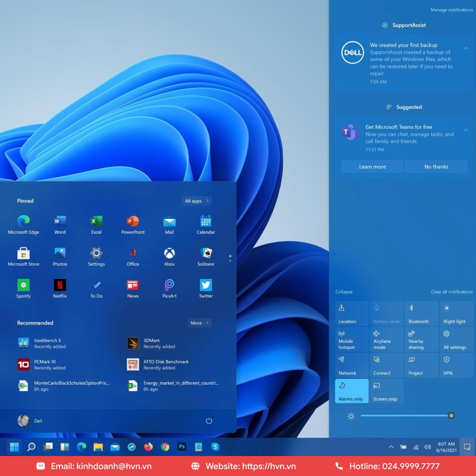Open File Explorer on the taskbar

click(x=98, y=447)
